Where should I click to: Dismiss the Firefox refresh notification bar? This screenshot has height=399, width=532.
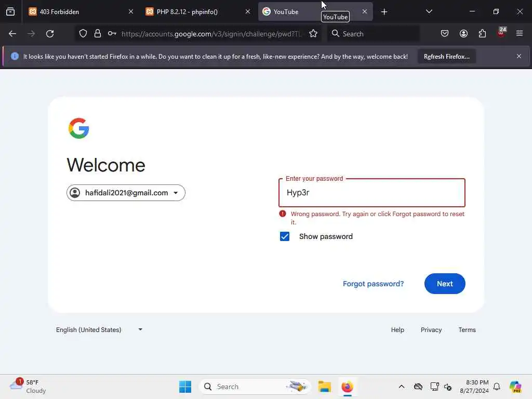(x=519, y=56)
